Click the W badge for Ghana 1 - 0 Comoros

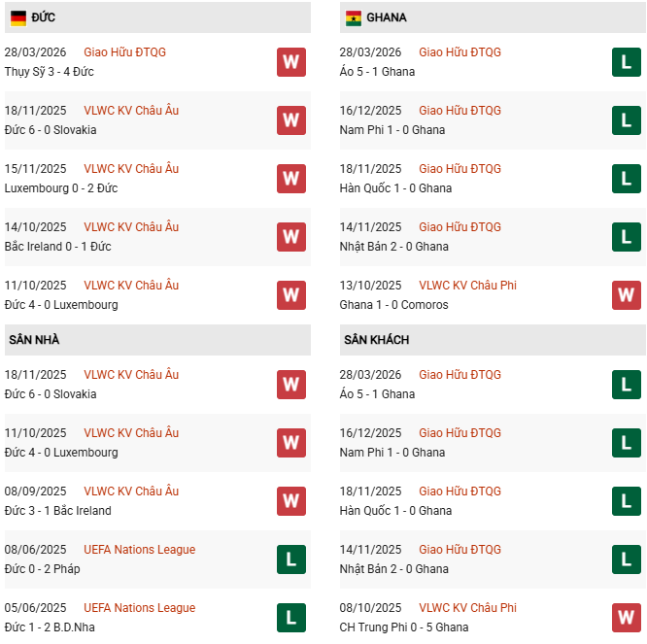(x=627, y=295)
